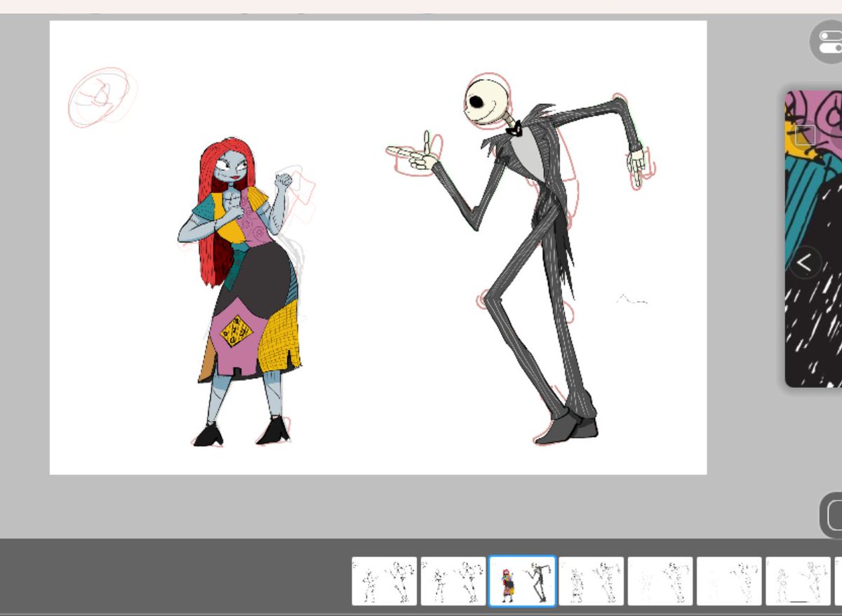This screenshot has height=616, width=842.
Task: Click the left arrow on reference panel
Action: [x=804, y=263]
